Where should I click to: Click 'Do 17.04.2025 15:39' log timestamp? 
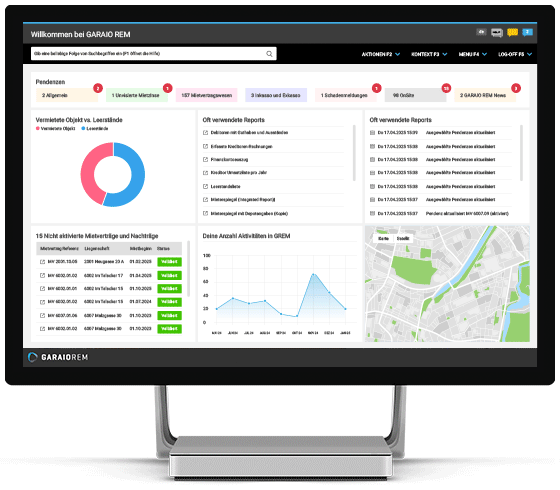tap(398, 132)
